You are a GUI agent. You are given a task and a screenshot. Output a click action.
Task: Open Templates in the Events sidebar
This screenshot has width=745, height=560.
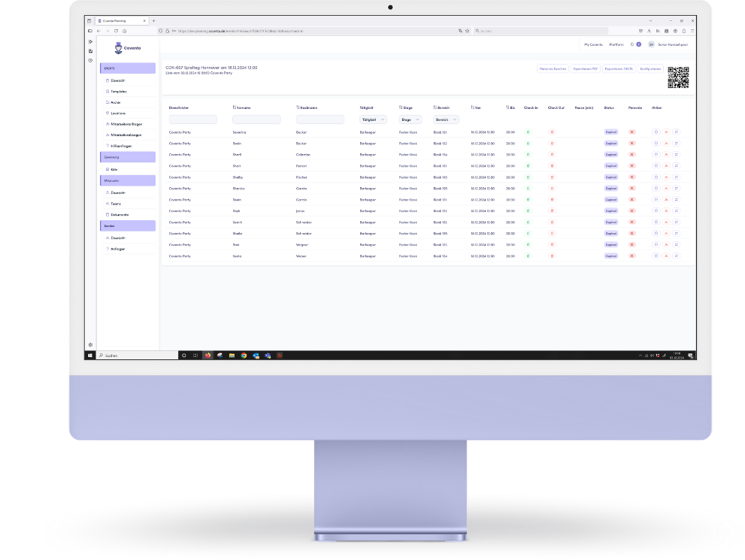point(118,91)
